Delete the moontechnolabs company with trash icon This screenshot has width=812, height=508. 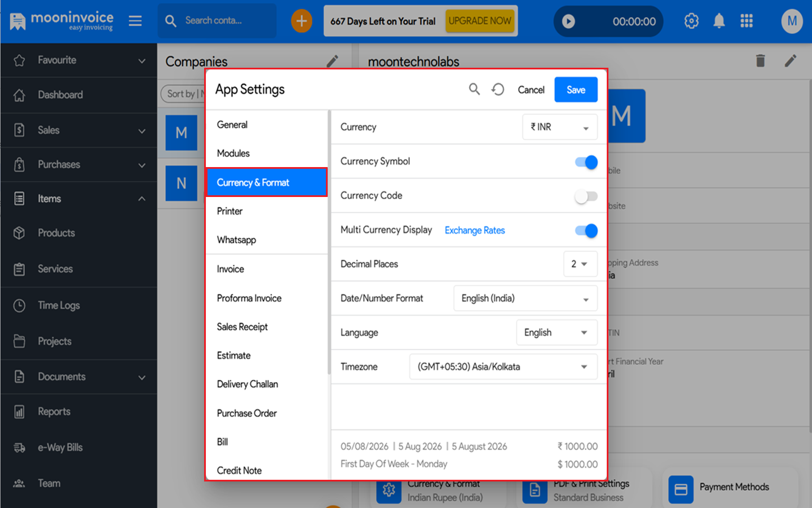760,60
